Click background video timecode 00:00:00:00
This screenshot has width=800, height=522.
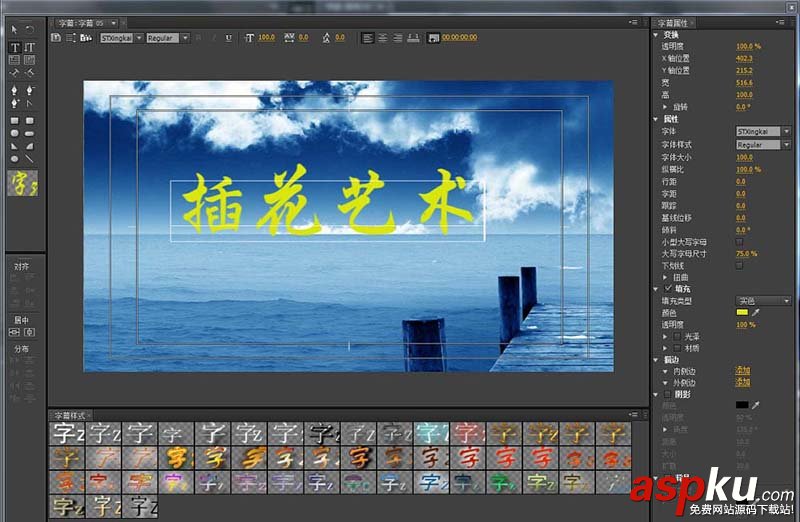(459, 37)
